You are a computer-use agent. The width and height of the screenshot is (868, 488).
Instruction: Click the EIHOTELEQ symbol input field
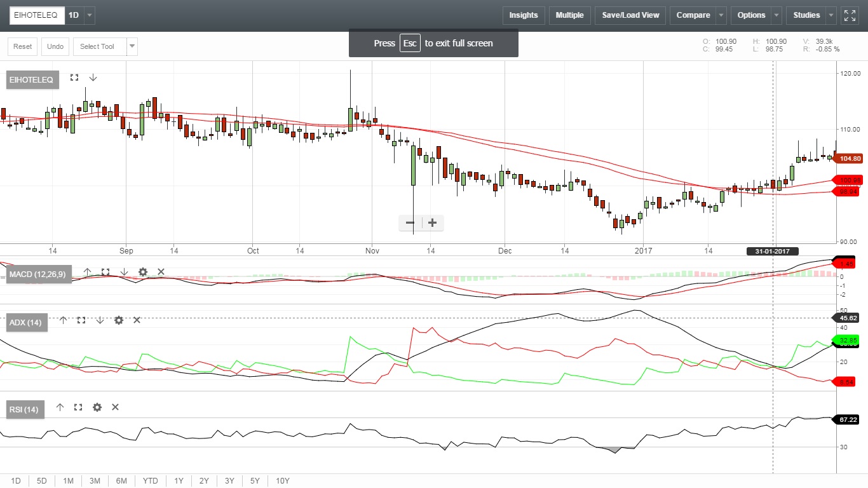tap(37, 15)
